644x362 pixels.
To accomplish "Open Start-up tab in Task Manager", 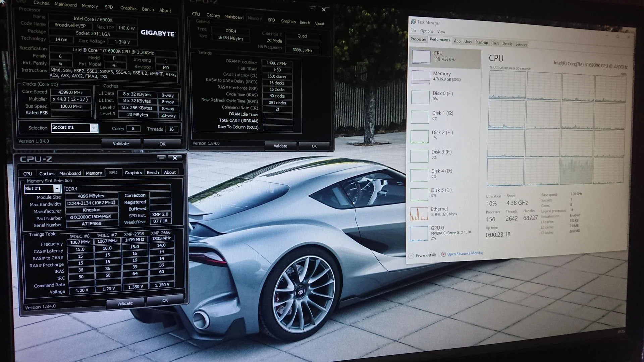I will point(482,42).
